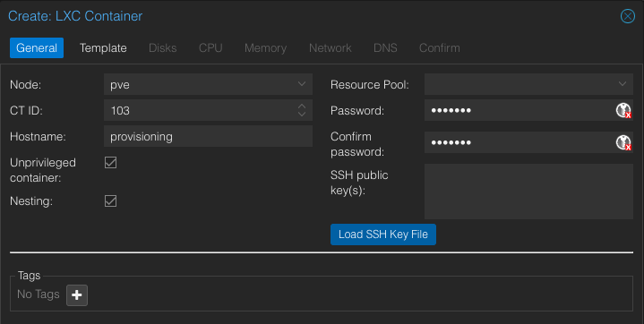The width and height of the screenshot is (644, 324).
Task: Click the password manager key icon in Password field
Action: coord(623,110)
